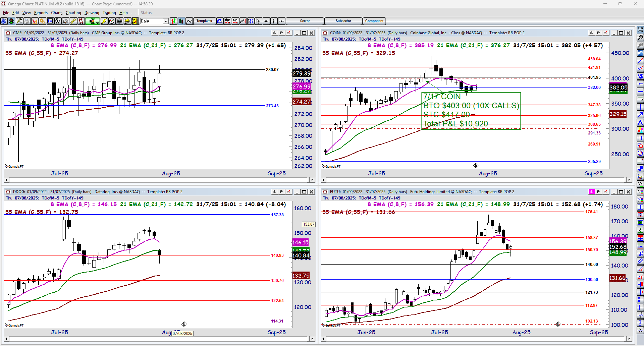The height and width of the screenshot is (346, 644).
Task: Open the Help menu
Action: (123, 13)
